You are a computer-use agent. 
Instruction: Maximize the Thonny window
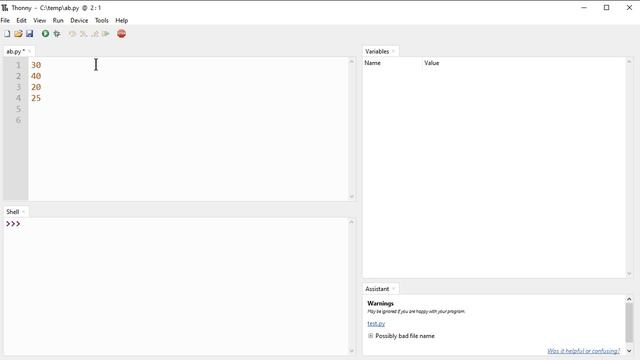(607, 8)
